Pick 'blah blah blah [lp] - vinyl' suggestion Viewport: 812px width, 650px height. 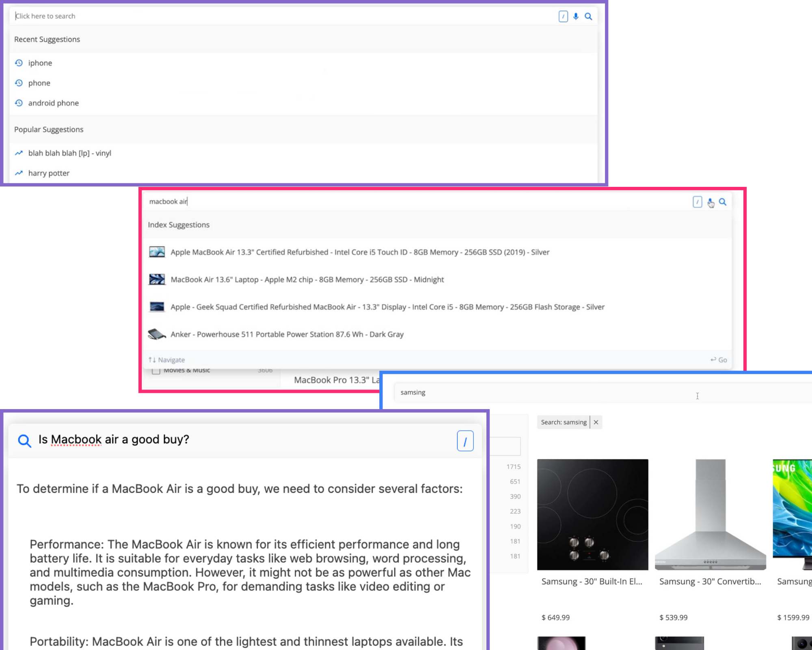[x=69, y=153]
